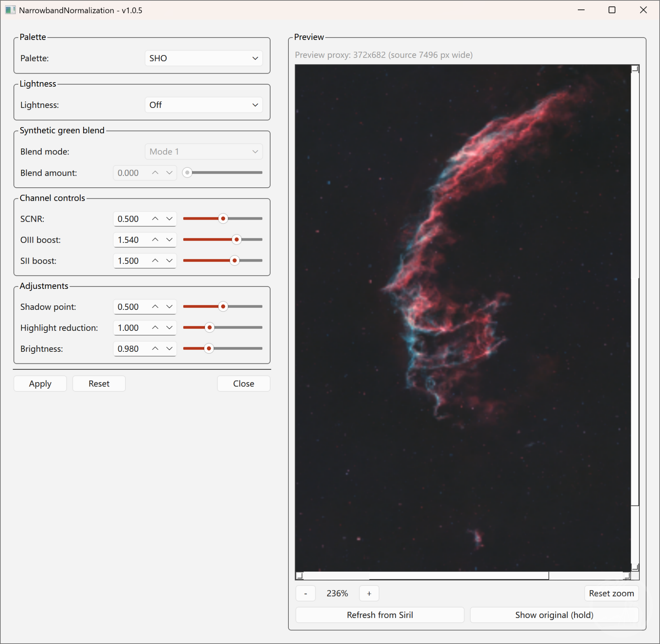Screen dimensions: 660x644
Task: Click Show original (hold) button
Action: [554, 615]
